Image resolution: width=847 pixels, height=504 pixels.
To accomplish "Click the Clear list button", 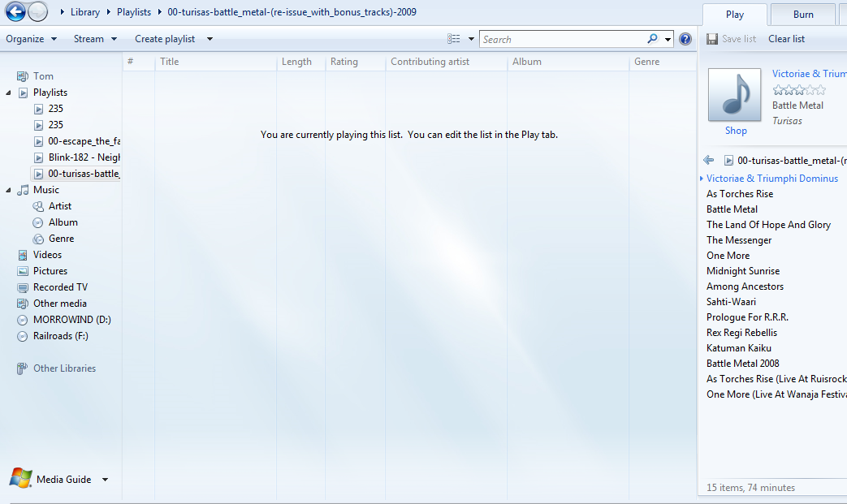I will [x=786, y=39].
